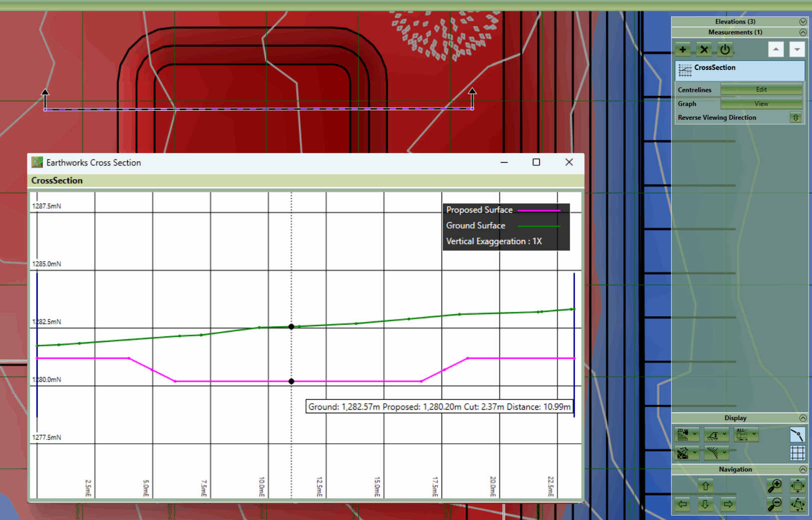This screenshot has width=812, height=520.
Task: Pan the map up with up arrow
Action: point(705,486)
